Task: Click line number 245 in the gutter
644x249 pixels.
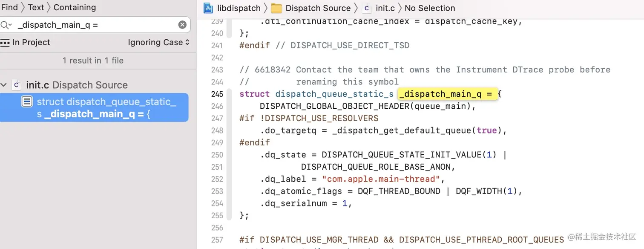Action: coord(217,94)
